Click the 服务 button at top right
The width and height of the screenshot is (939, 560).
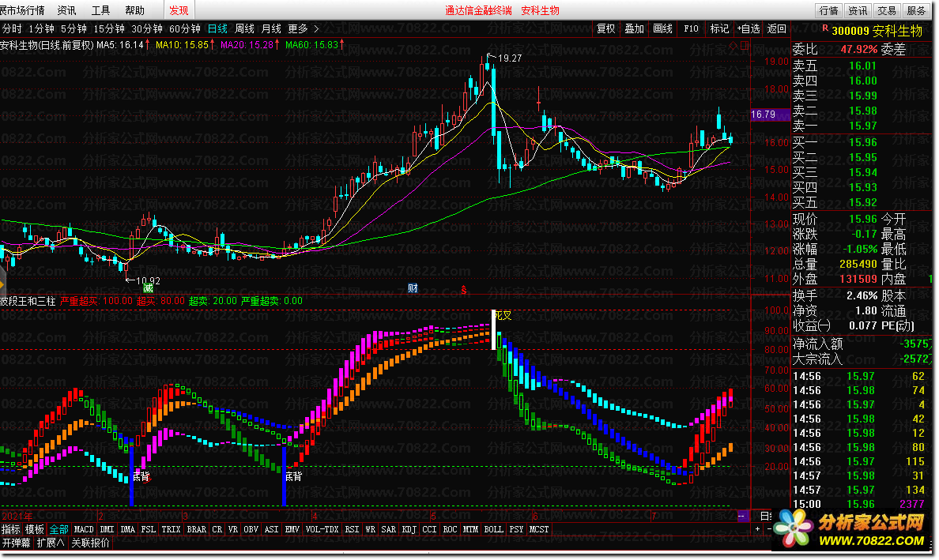(916, 10)
